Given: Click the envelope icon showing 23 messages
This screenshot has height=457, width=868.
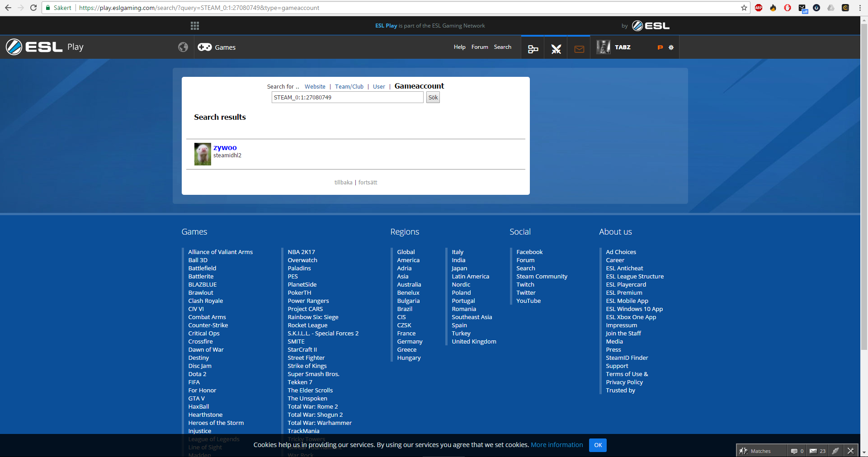Looking at the screenshot, I should (813, 451).
